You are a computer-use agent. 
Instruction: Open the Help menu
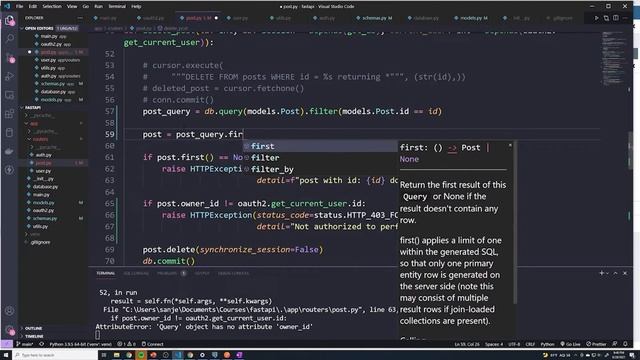[136, 6]
